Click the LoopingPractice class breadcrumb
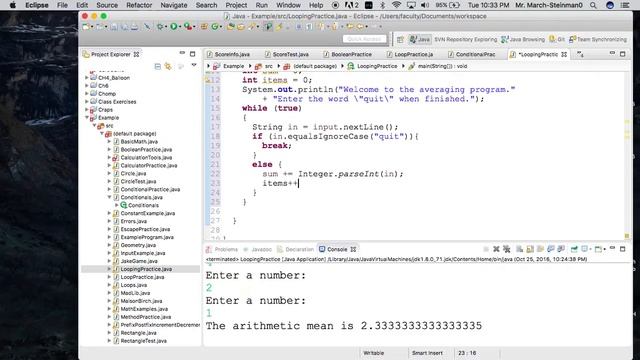The image size is (640, 360). pos(373,66)
